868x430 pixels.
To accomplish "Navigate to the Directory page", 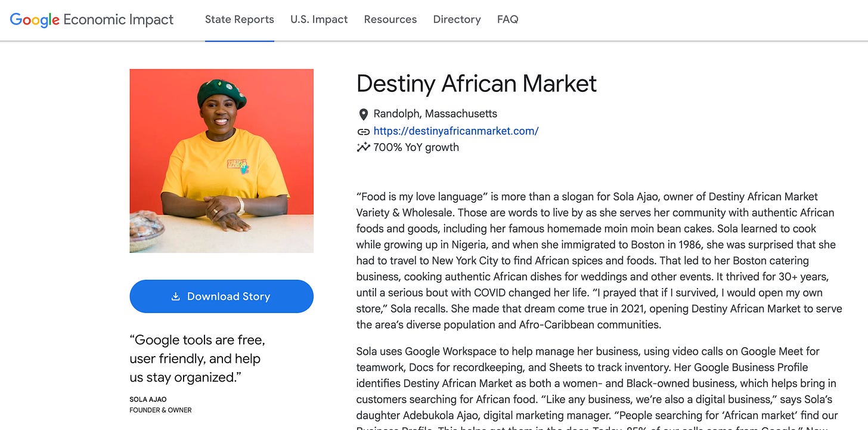I will click(x=457, y=20).
